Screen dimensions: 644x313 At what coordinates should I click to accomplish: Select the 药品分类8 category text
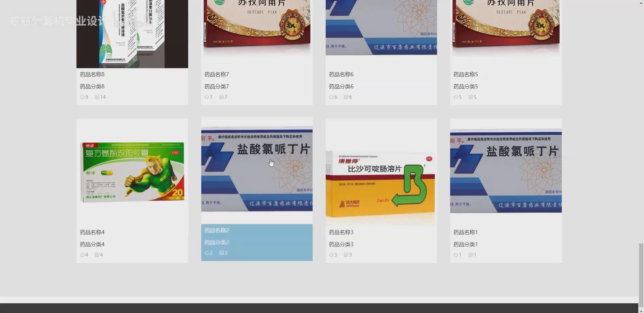tap(92, 87)
